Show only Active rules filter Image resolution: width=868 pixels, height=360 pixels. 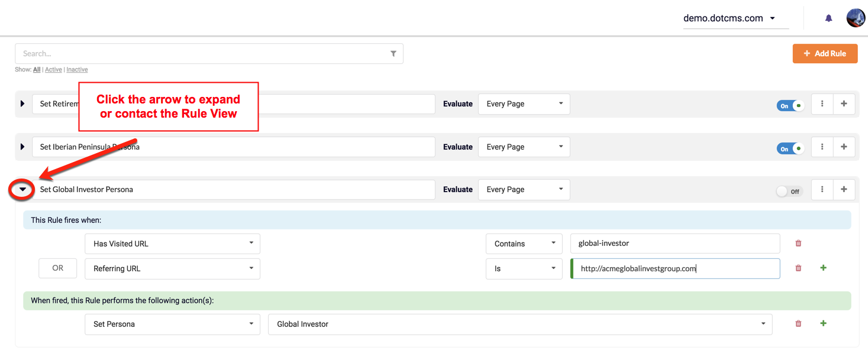(x=53, y=70)
